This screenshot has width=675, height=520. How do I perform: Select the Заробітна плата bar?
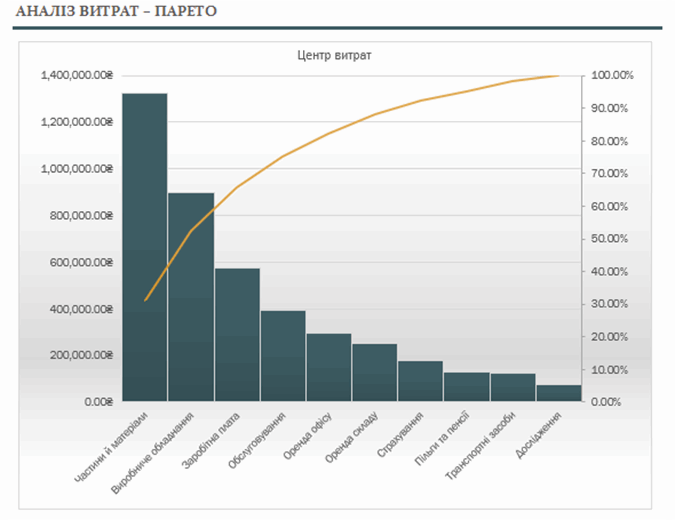pyautogui.click(x=237, y=335)
